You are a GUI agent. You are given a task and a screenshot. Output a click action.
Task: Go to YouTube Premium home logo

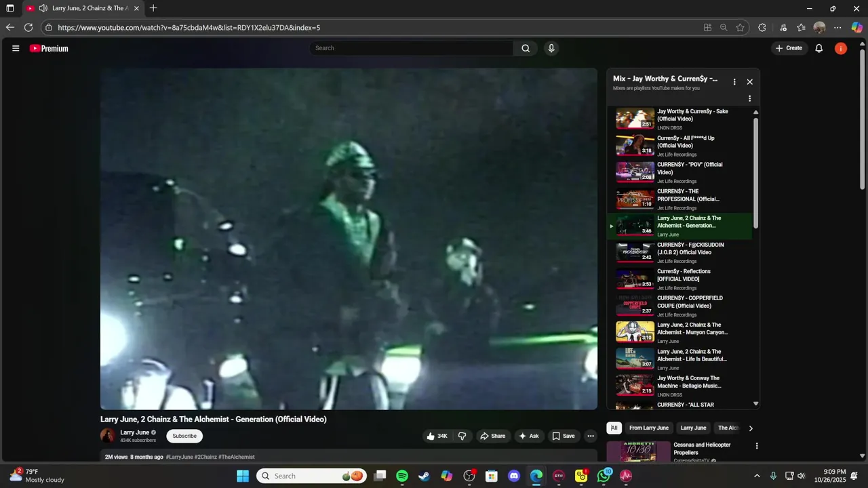(x=49, y=48)
